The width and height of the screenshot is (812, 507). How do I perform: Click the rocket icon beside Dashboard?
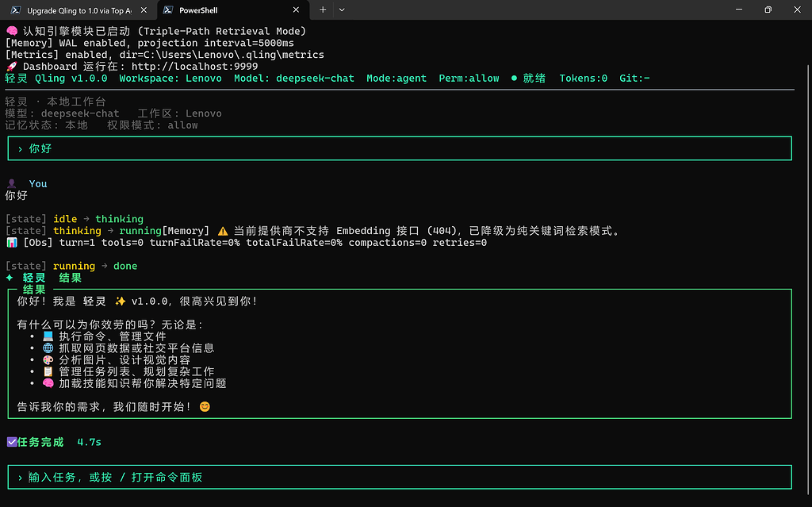coord(12,67)
